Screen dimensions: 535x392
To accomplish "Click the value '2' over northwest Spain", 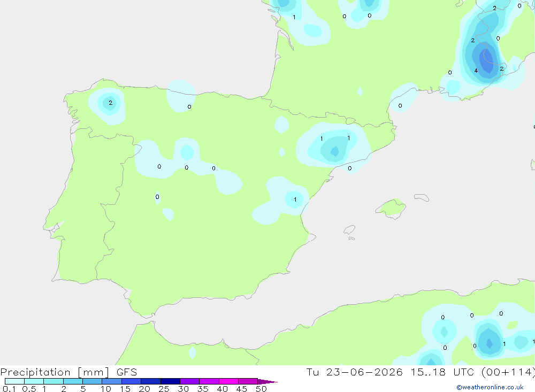I will click(111, 103).
